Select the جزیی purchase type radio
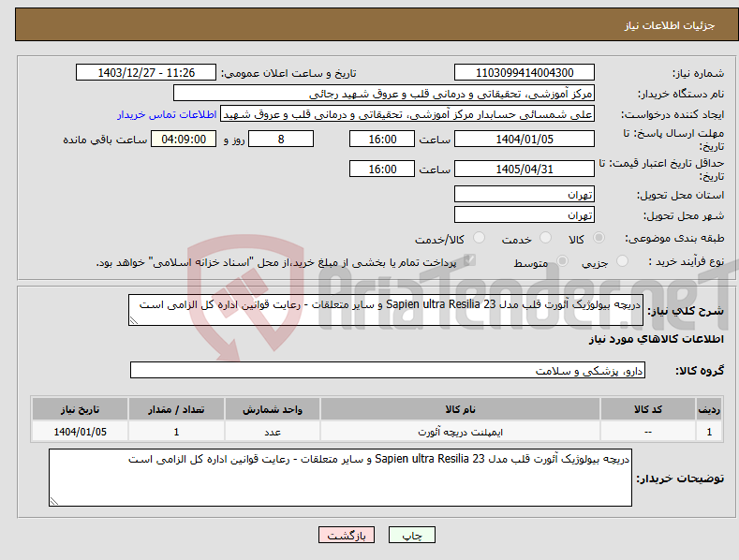The image size is (739, 560). (622, 260)
